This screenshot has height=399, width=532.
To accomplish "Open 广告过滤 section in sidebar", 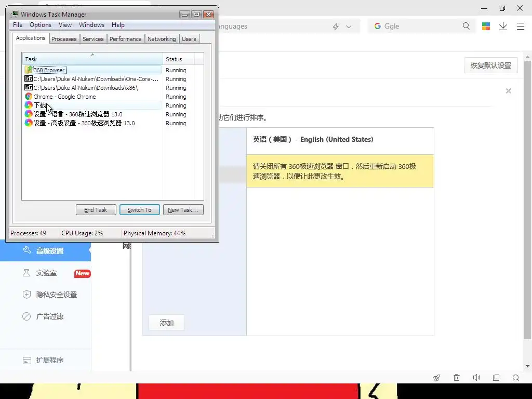I will 46,316.
